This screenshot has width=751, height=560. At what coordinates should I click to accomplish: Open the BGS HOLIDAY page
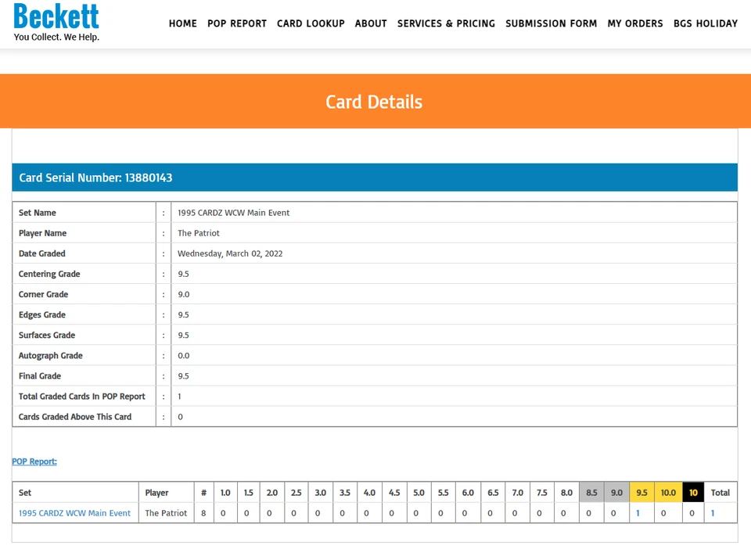click(706, 23)
